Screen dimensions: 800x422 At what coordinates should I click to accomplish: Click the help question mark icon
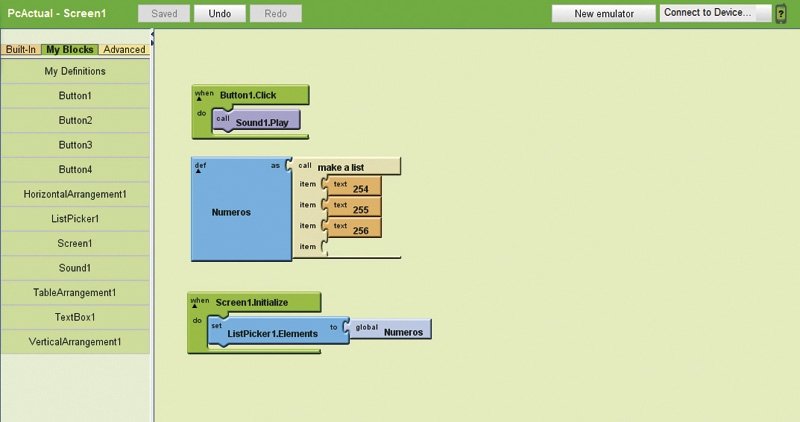click(x=781, y=14)
